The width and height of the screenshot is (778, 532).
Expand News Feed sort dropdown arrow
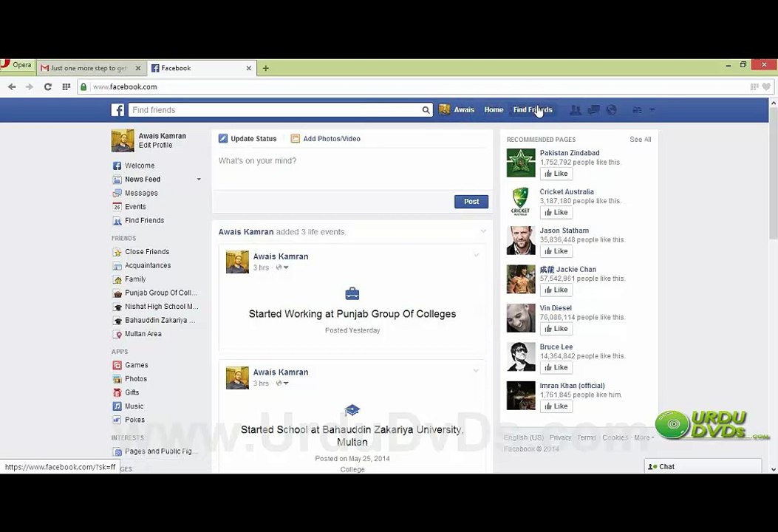click(x=199, y=179)
